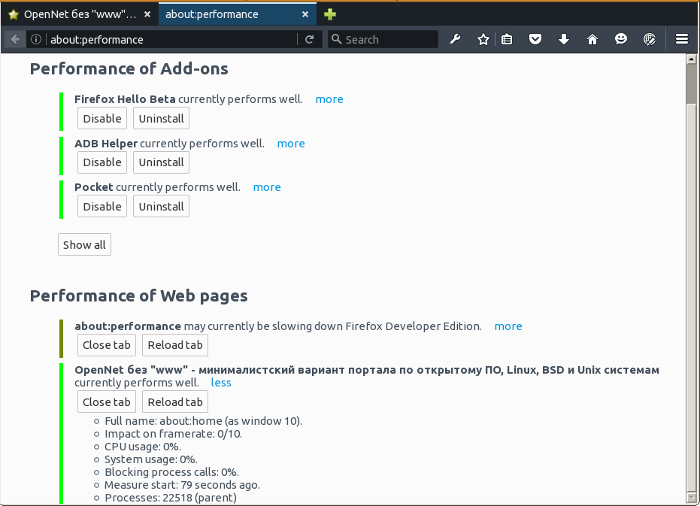Open Firefox Hello smiley icon

coord(621,39)
